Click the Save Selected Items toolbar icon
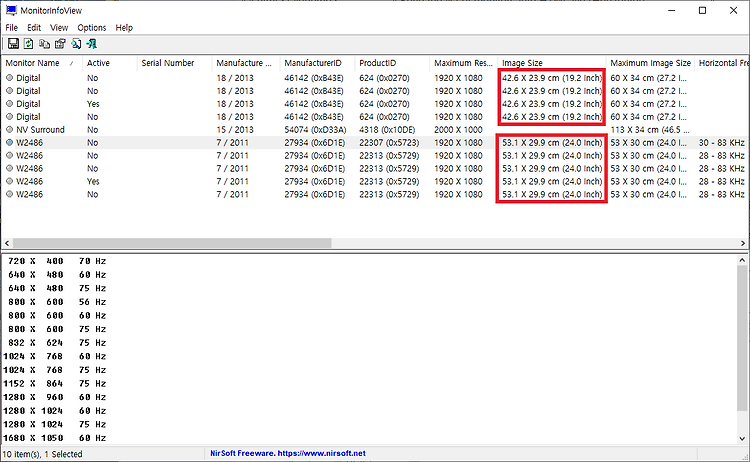The width and height of the screenshot is (750, 462). click(x=13, y=44)
